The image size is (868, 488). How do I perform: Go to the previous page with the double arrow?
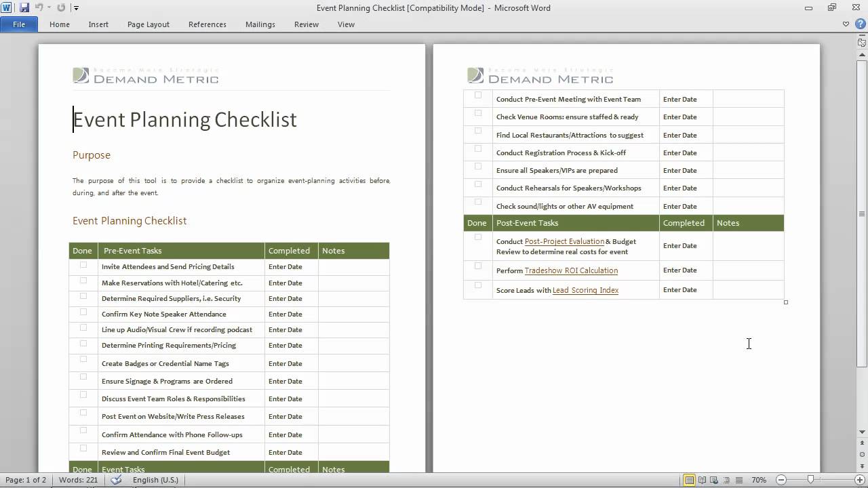click(x=862, y=444)
